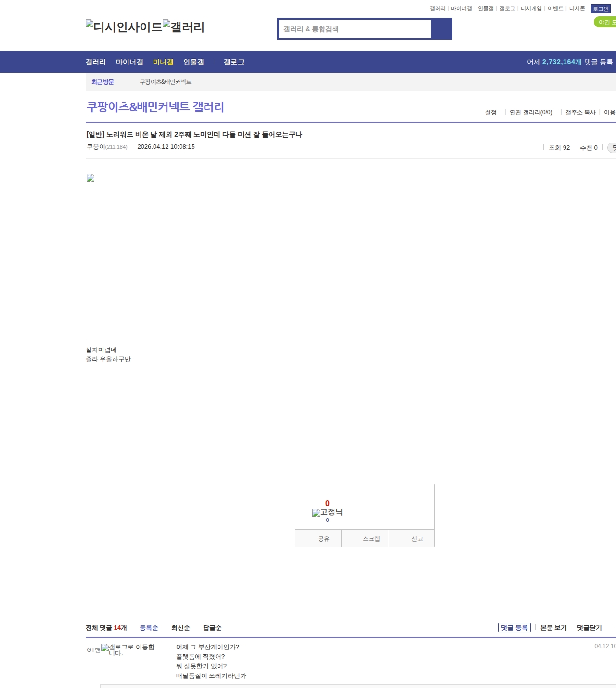The image size is (616, 688).
Task: Open 인물갤 from the blue navigation bar
Action: (193, 62)
